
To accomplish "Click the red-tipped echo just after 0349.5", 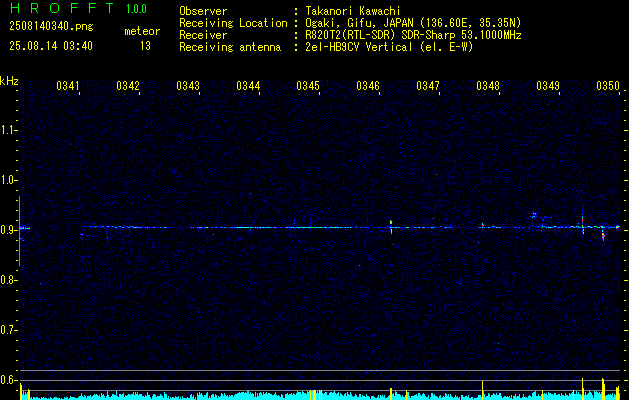I will (582, 223).
